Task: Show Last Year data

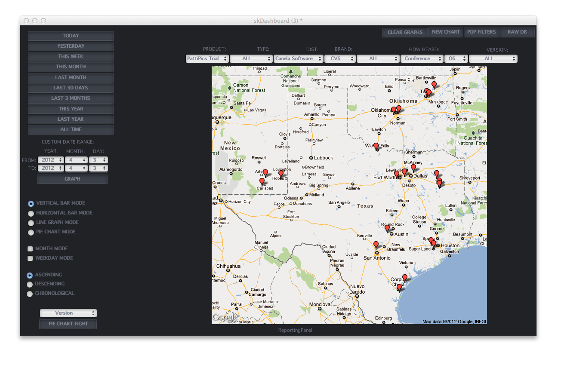Action: click(71, 119)
